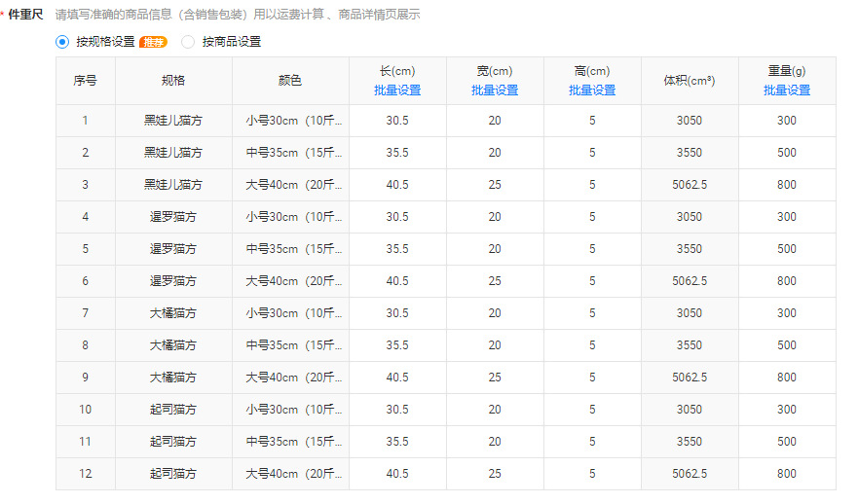This screenshot has width=858, height=504.
Task: Edit height 5 in row 5
Action: tap(592, 249)
